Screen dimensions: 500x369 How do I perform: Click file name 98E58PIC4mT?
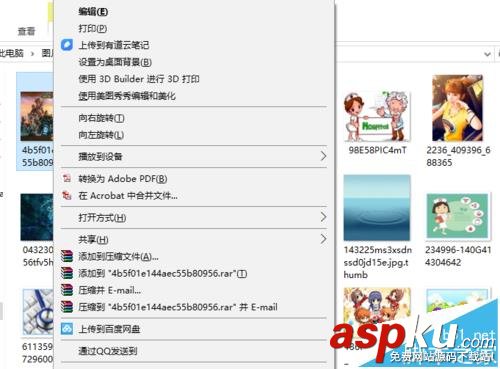[x=377, y=150]
